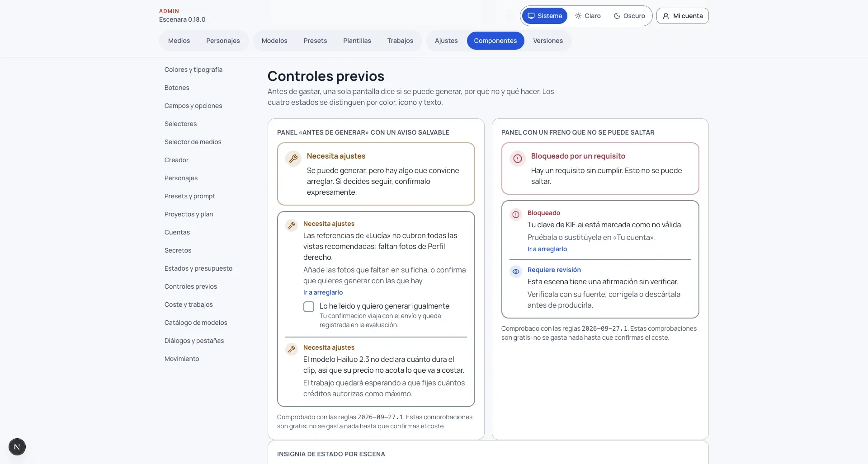Follow 'Ir a arreglarlo' link under Lucía warning

(323, 292)
